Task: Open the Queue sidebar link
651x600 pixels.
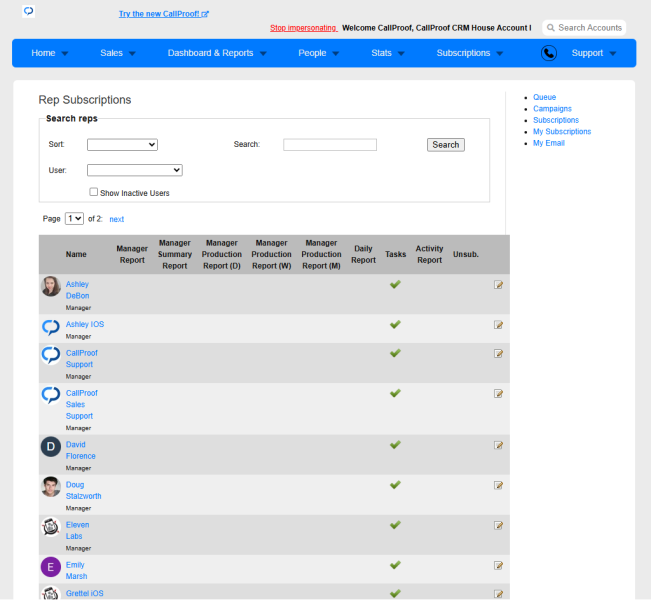Action: point(544,97)
